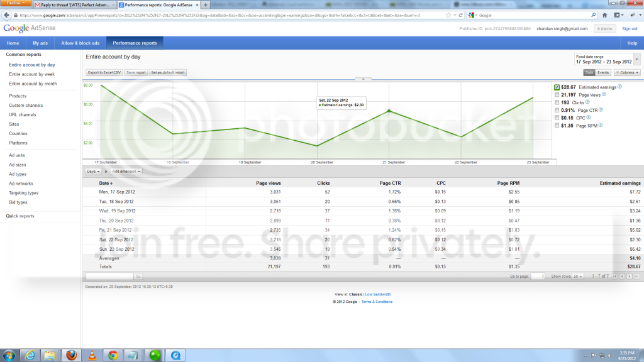Go to last page of table results
Viewport: 644px width, 362px height.
[636, 277]
